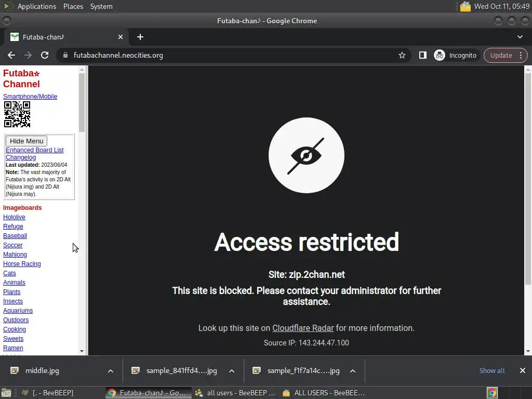Click Show all downloads

(491, 370)
